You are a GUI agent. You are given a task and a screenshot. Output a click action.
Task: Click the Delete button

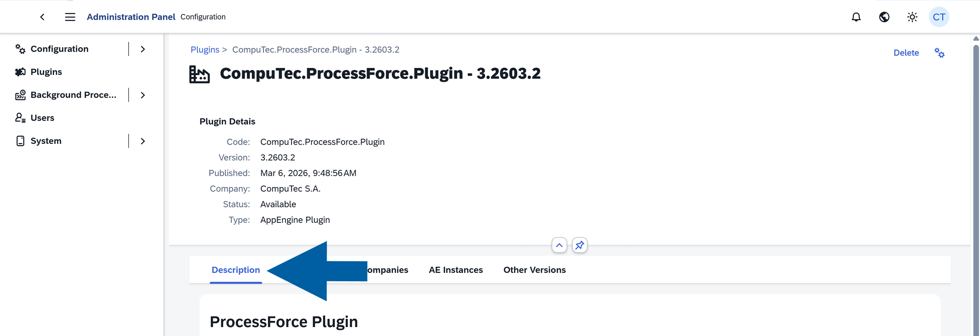click(x=906, y=53)
